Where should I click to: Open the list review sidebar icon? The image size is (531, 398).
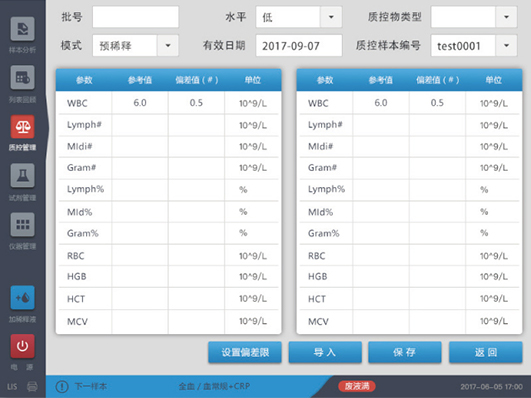tap(22, 78)
